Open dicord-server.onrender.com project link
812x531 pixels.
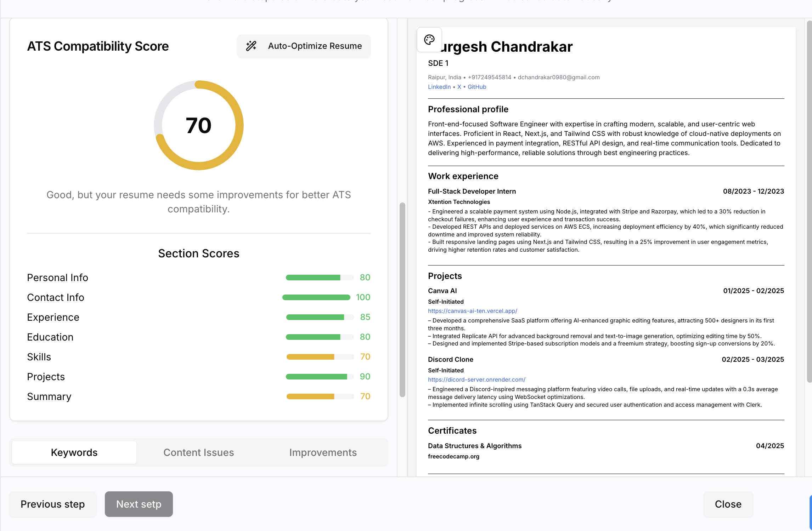click(476, 380)
